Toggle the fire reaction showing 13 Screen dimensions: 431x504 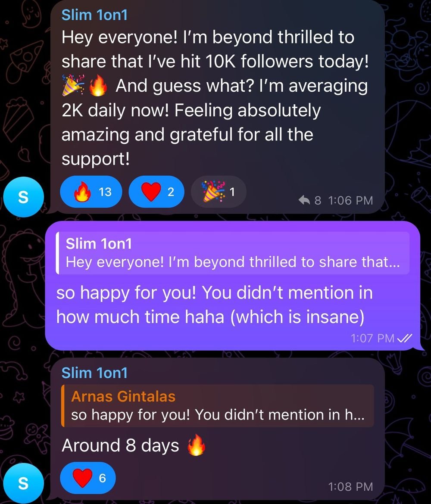[x=91, y=192]
